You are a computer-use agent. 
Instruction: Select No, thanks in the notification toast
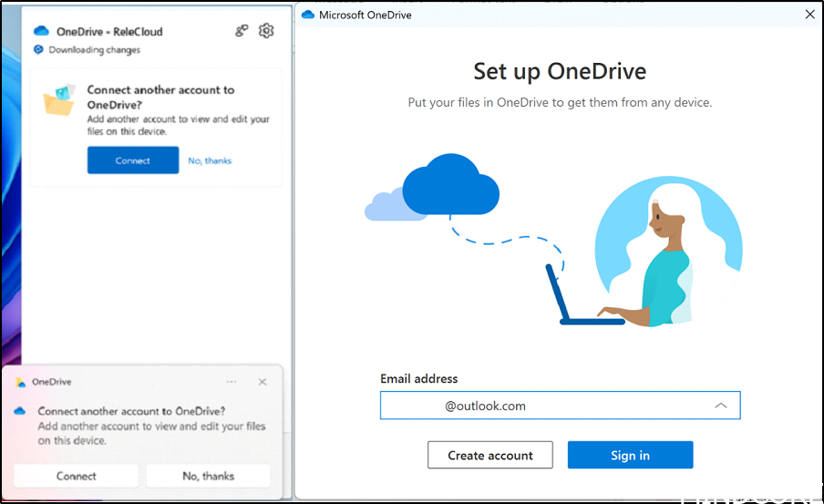coord(208,476)
